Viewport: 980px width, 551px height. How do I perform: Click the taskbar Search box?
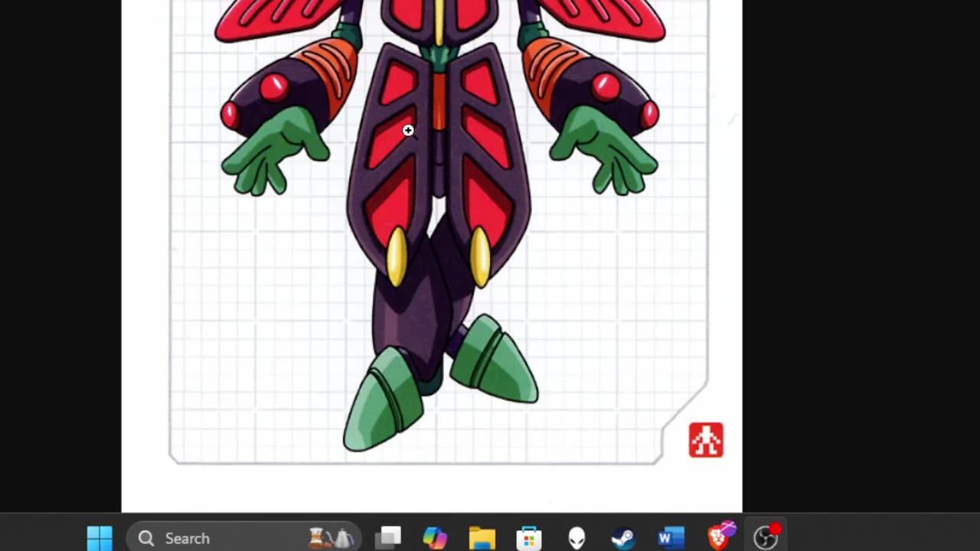pos(244,538)
